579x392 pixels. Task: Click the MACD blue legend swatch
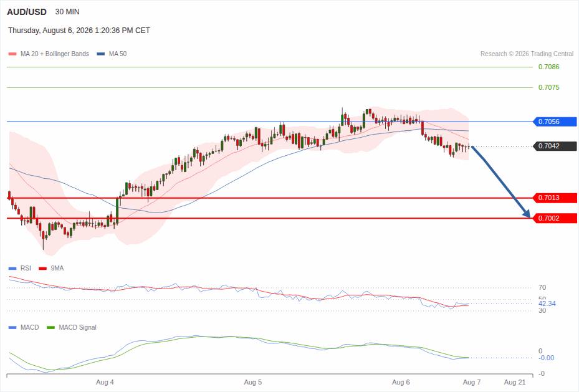pos(12,327)
